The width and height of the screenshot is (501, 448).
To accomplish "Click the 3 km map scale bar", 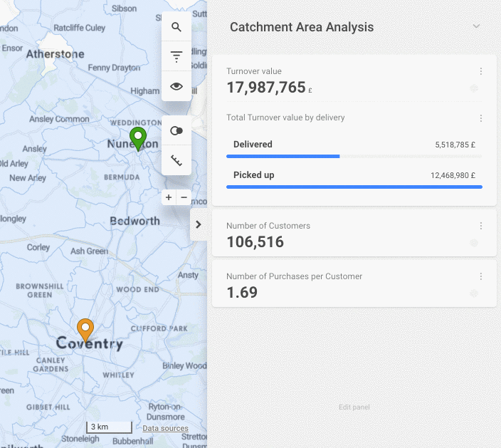I will [x=109, y=427].
